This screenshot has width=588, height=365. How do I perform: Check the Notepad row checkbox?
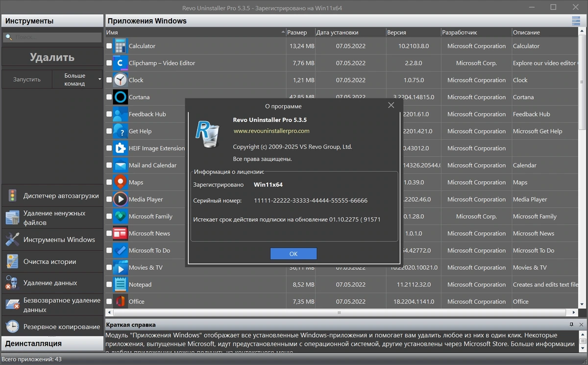pos(109,284)
